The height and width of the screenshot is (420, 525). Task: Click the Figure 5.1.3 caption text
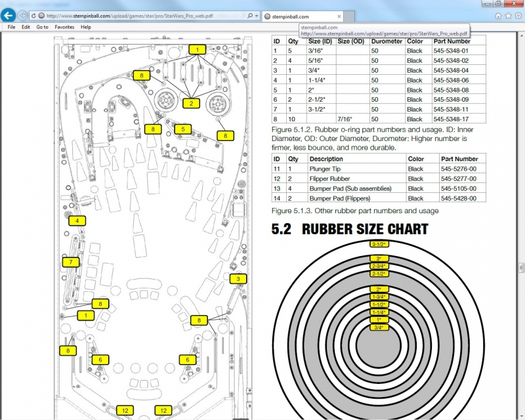pyautogui.click(x=355, y=211)
